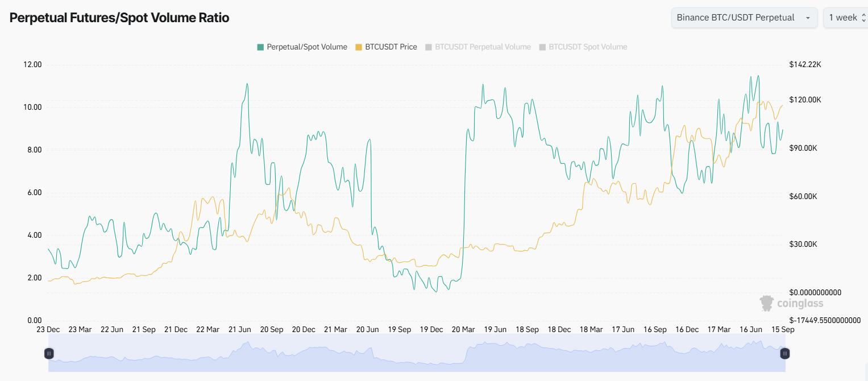Click the yellow BTCUSDT Price legend swatch

pyautogui.click(x=358, y=47)
